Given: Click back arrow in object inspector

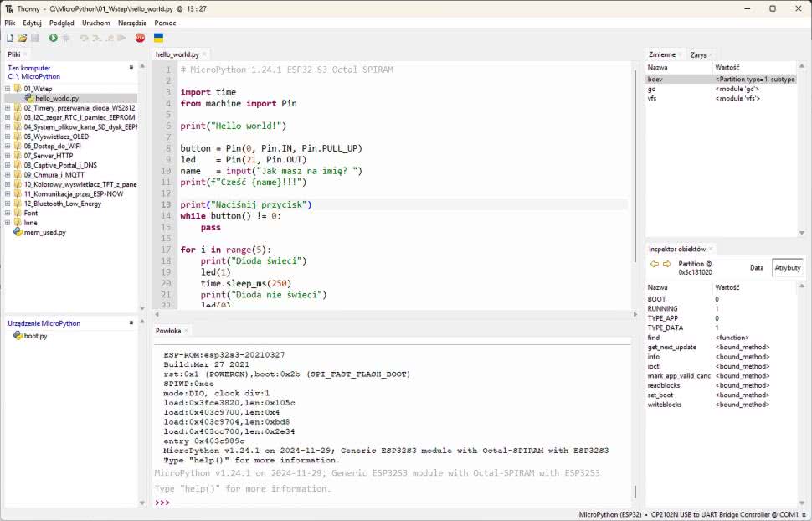Looking at the screenshot, I should coord(655,264).
